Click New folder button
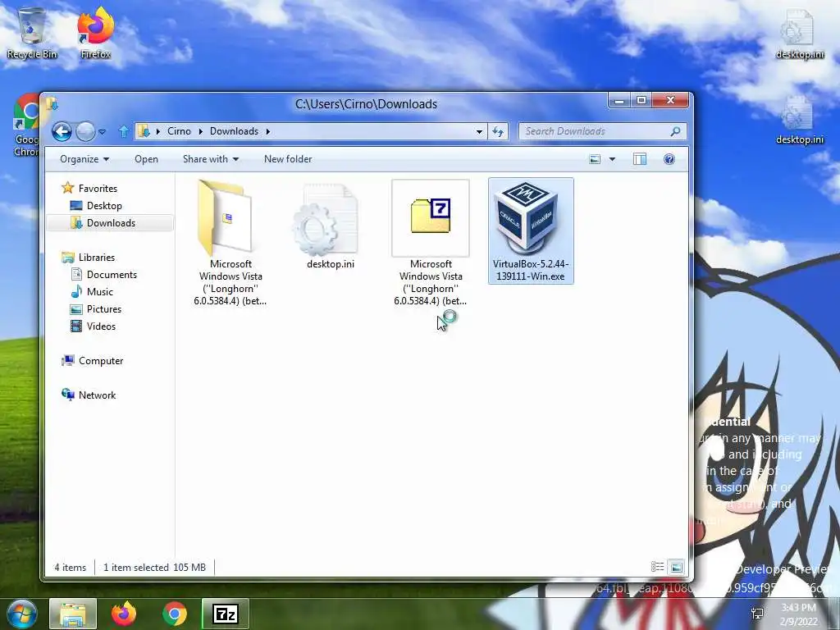Screen dimensions: 840x630 click(x=288, y=159)
